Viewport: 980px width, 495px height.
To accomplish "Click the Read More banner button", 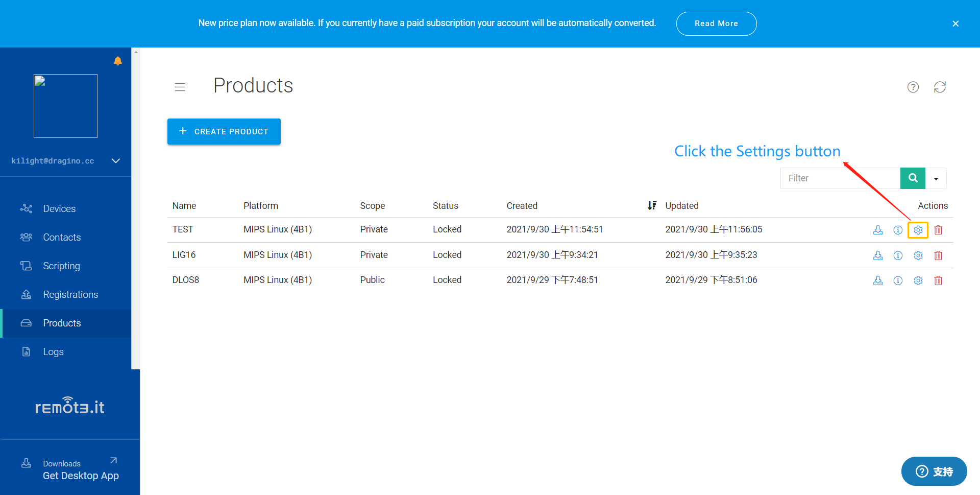I will point(716,23).
